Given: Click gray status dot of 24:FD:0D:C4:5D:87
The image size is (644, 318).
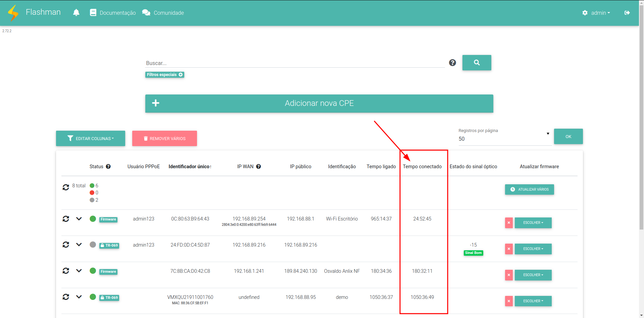Looking at the screenshot, I should (x=93, y=245).
